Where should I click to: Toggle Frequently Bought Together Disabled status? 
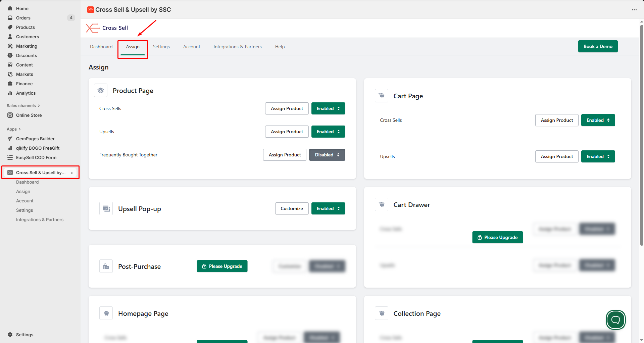click(327, 155)
